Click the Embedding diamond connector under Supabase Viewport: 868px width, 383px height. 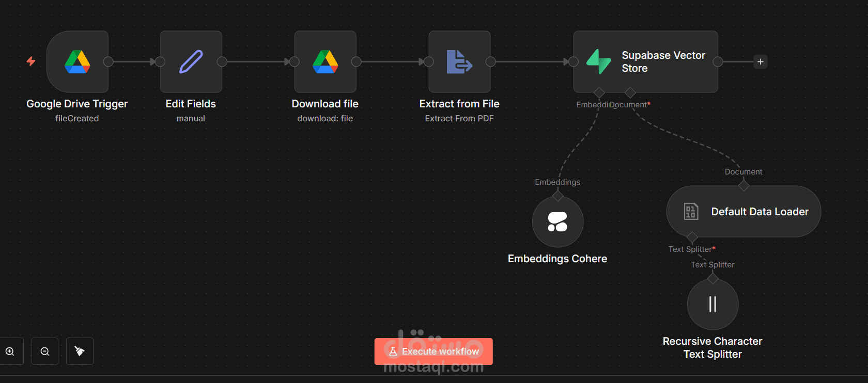[x=599, y=93]
